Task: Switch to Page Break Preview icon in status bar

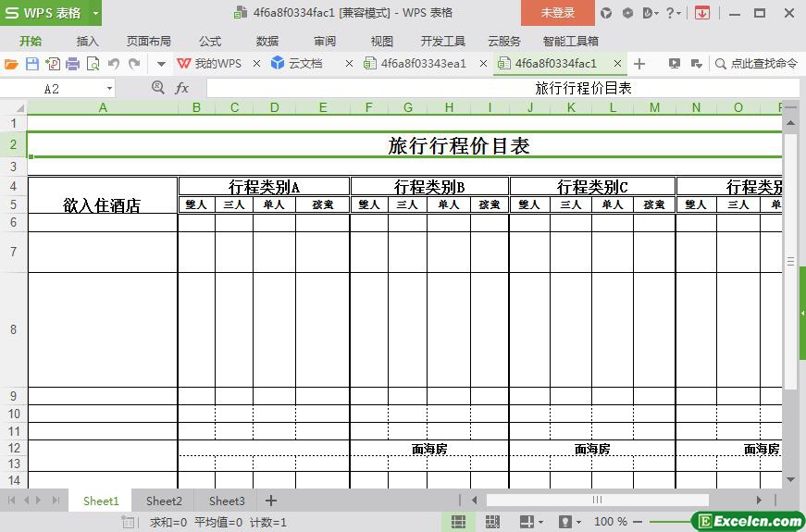Action: (492, 522)
